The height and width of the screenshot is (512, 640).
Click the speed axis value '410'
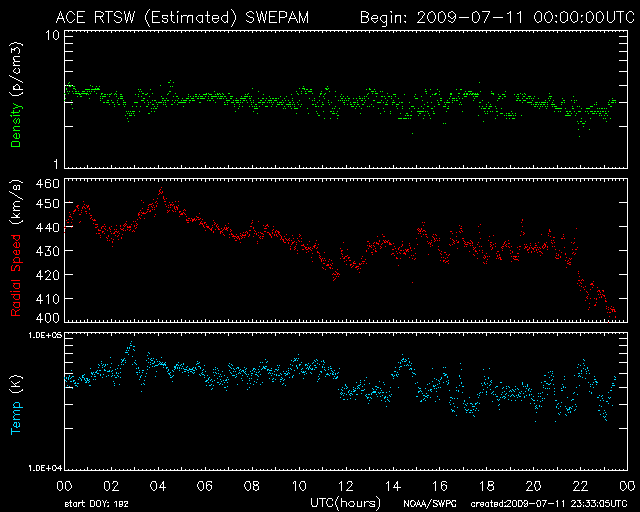point(48,299)
